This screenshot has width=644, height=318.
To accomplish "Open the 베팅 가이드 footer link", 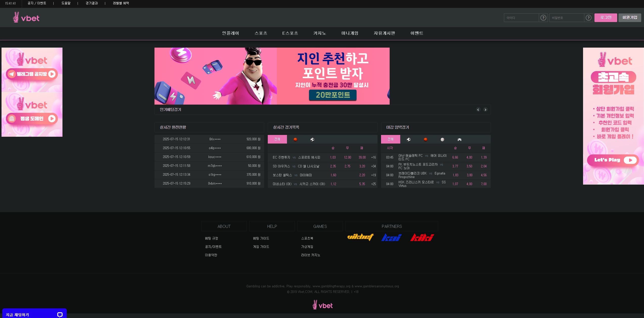I will point(261,238).
